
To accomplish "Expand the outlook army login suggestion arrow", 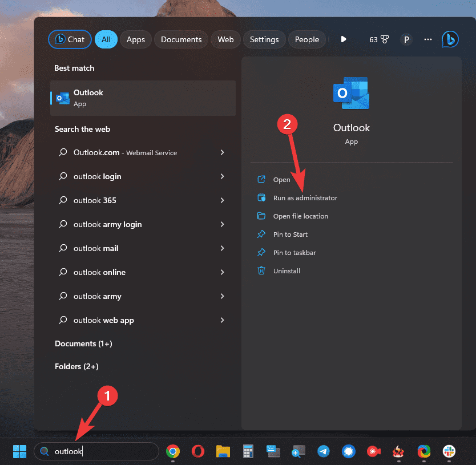I will [x=222, y=224].
